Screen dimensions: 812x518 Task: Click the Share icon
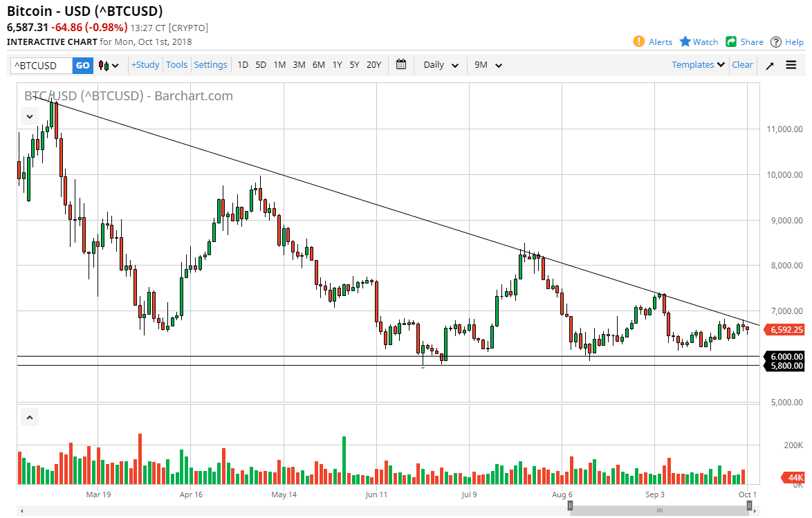coord(730,41)
